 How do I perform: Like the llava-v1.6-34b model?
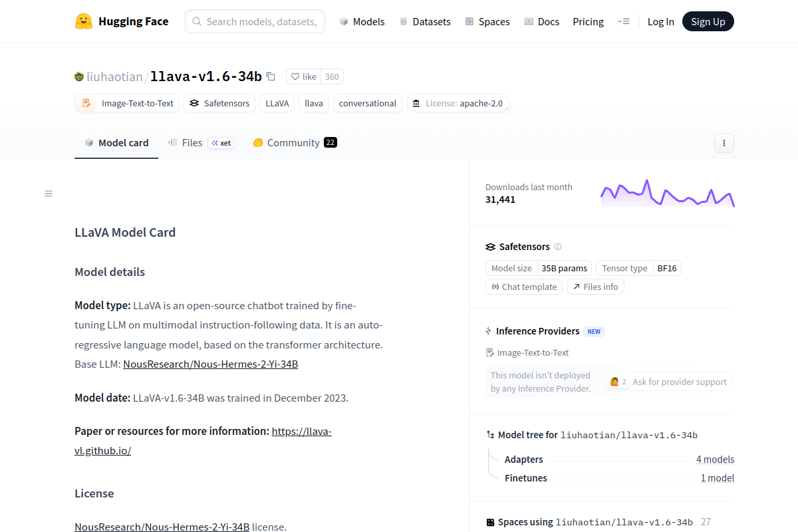(x=304, y=76)
